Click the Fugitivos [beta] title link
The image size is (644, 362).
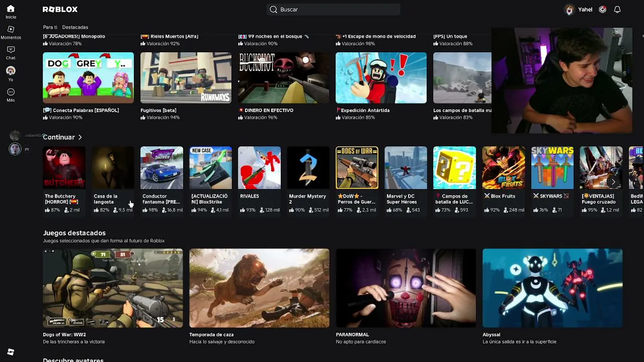pyautogui.click(x=158, y=110)
